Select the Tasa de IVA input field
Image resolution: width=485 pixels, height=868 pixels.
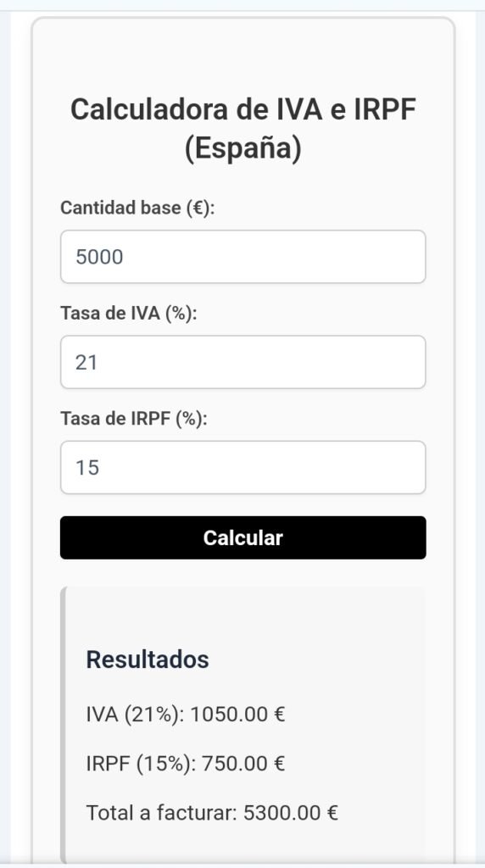click(x=243, y=362)
